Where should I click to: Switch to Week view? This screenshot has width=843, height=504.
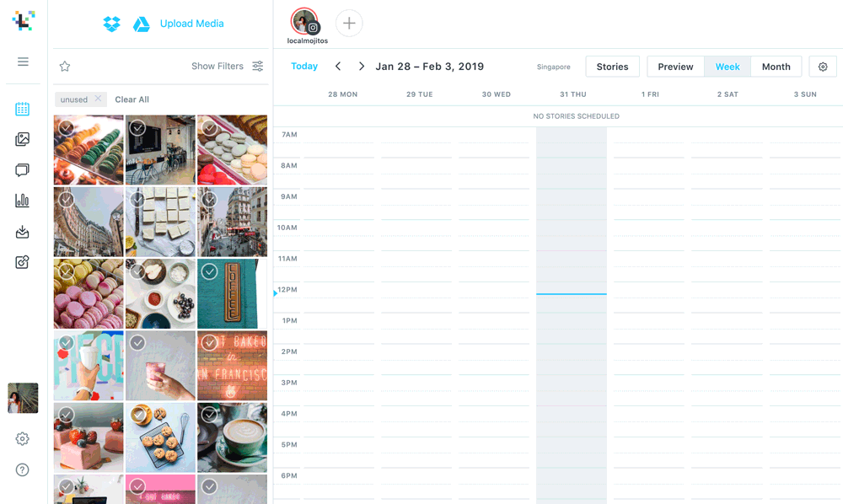(x=728, y=67)
